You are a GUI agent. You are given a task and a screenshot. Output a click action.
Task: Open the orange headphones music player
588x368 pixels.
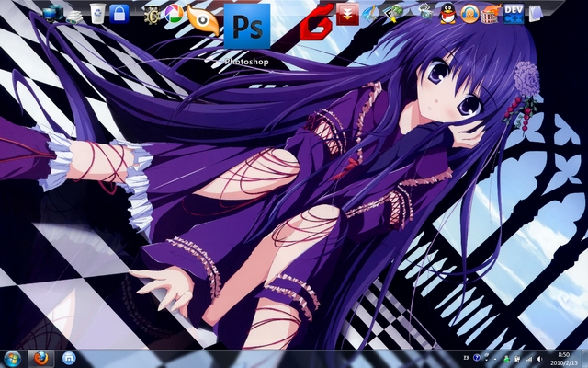(469, 14)
